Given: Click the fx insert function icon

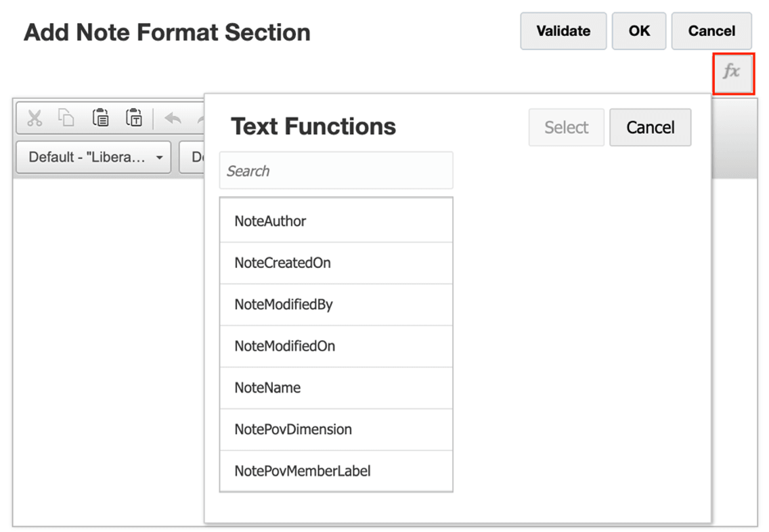Looking at the screenshot, I should (732, 72).
